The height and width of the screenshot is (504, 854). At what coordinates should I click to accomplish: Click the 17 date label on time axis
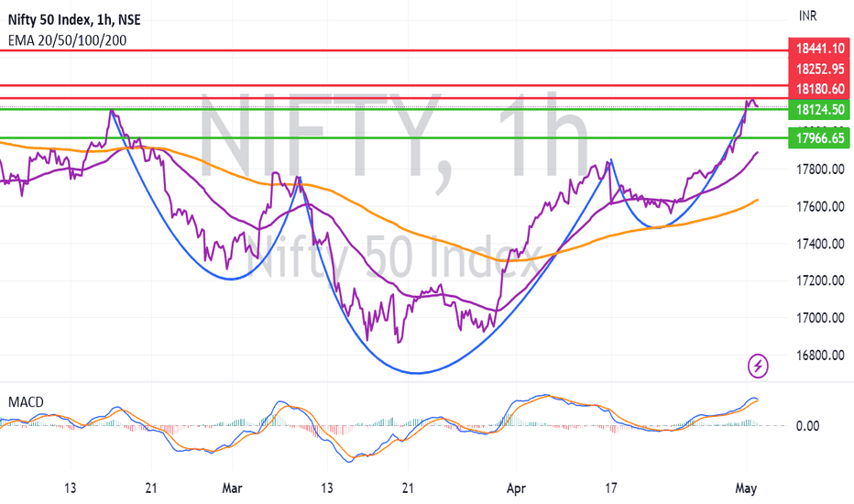point(611,488)
